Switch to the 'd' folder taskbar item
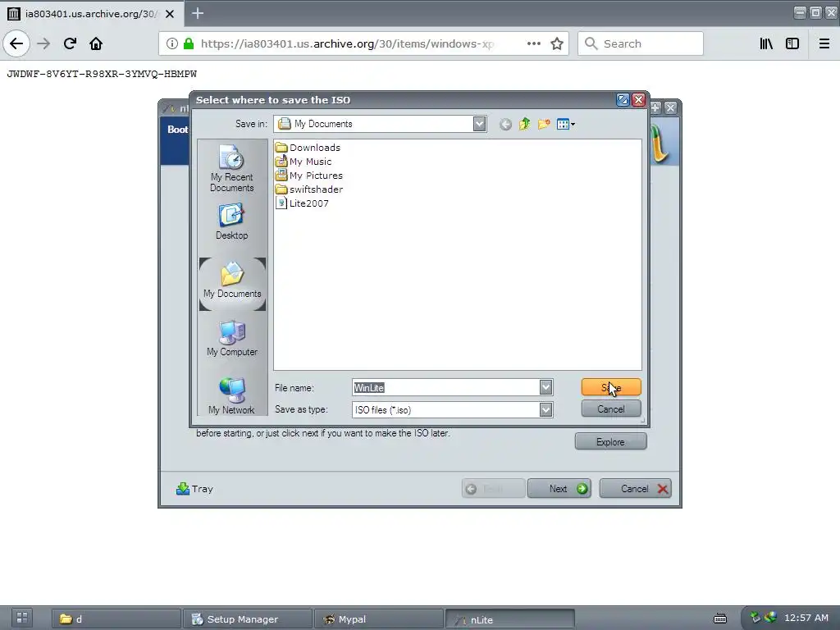 point(116,619)
